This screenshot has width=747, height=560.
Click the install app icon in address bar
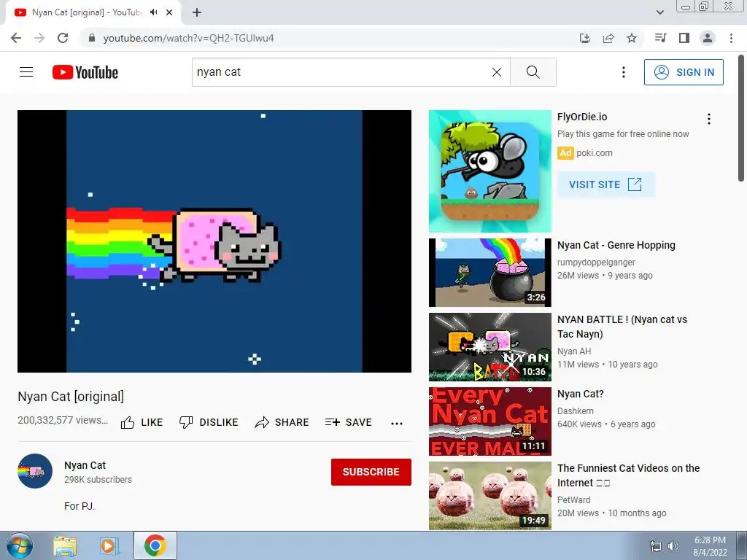[x=585, y=38]
